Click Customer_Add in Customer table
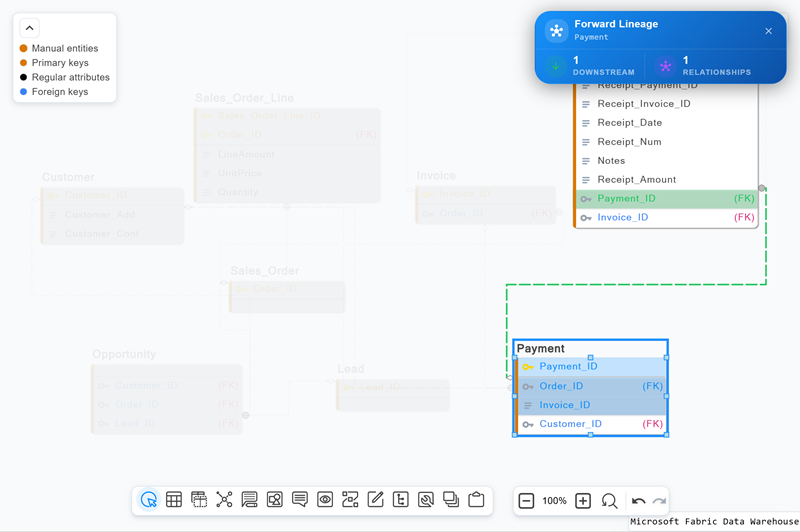Viewport: 800px width, 532px height. click(x=99, y=215)
